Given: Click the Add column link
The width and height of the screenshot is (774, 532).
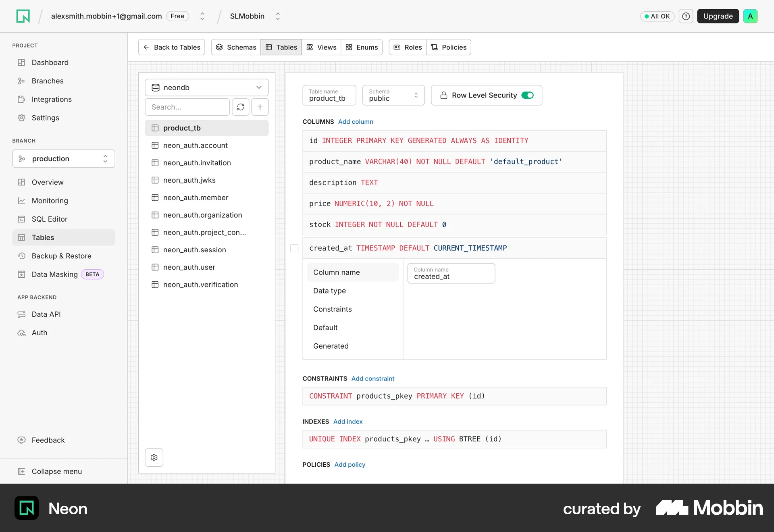Looking at the screenshot, I should [356, 122].
